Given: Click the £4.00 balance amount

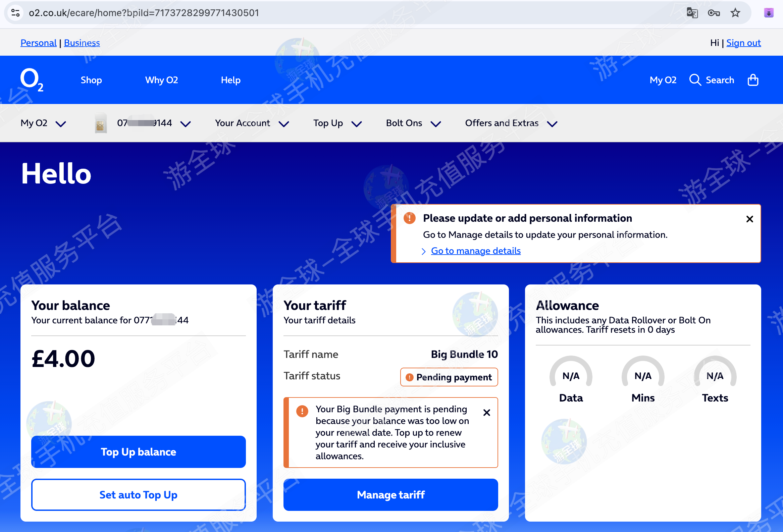Looking at the screenshot, I should 63,358.
